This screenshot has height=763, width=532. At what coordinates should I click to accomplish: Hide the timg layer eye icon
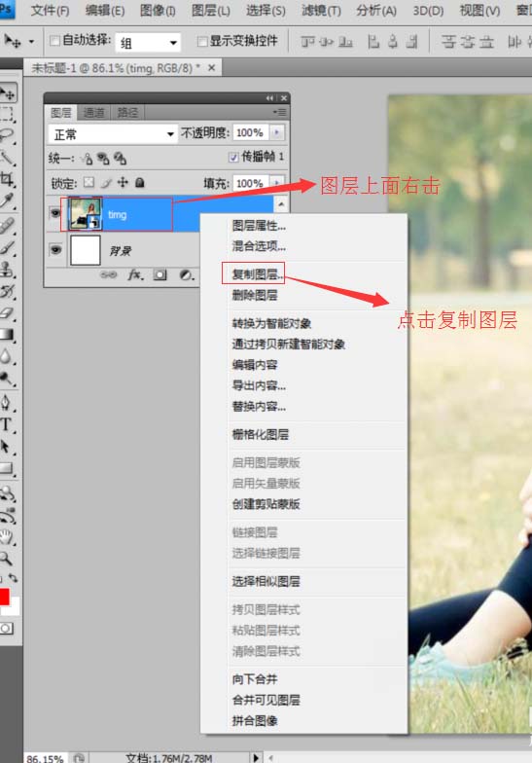point(55,214)
